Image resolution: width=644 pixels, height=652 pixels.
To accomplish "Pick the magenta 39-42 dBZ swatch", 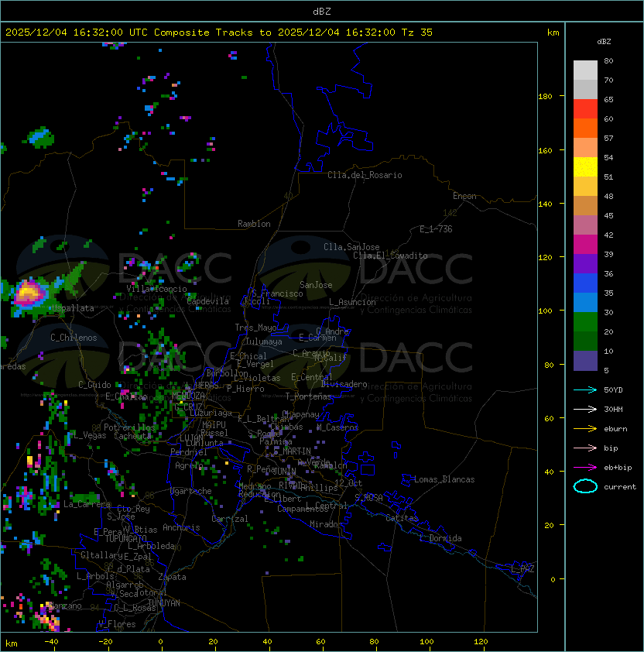I will (x=585, y=245).
